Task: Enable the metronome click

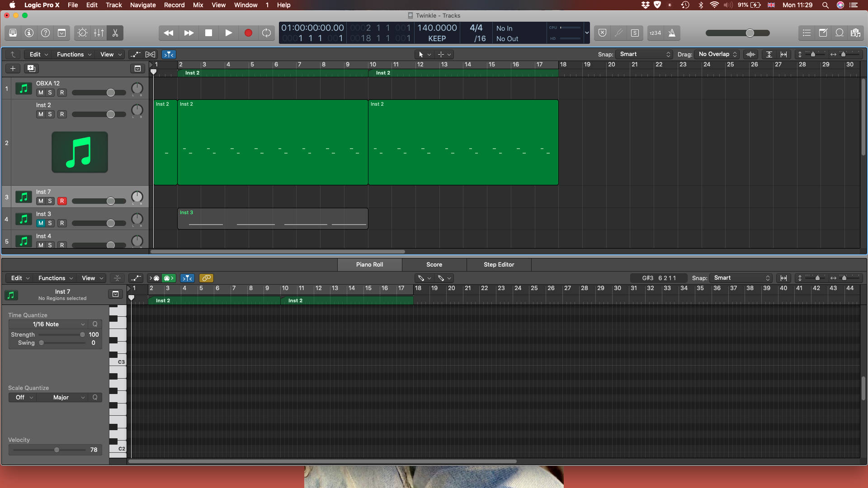Action: tap(672, 33)
